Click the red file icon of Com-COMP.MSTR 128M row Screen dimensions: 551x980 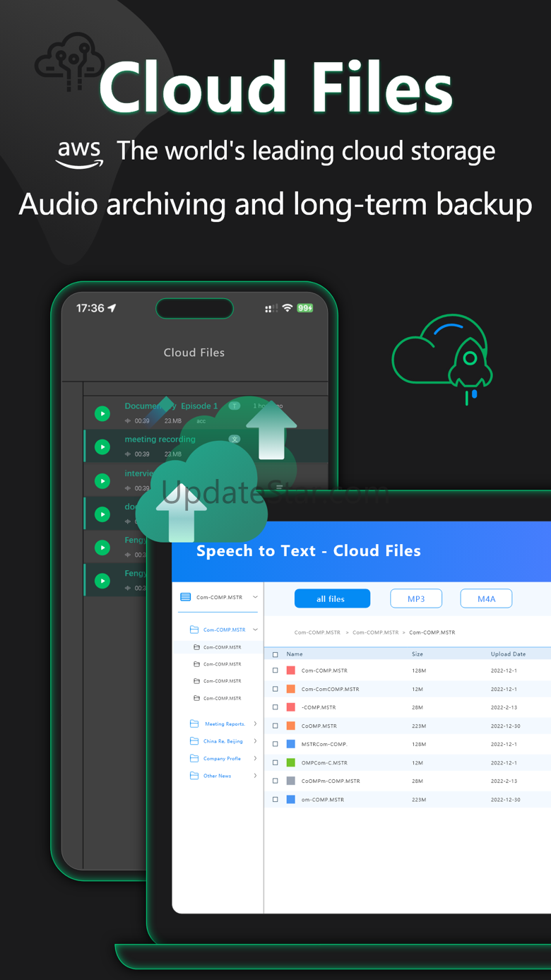[291, 671]
